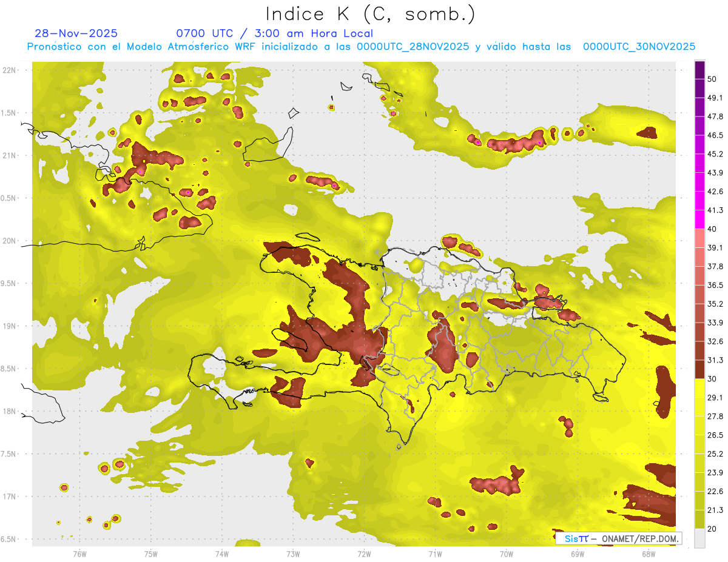Click the '20' color scale label
The height and width of the screenshot is (562, 728).
pyautogui.click(x=712, y=529)
